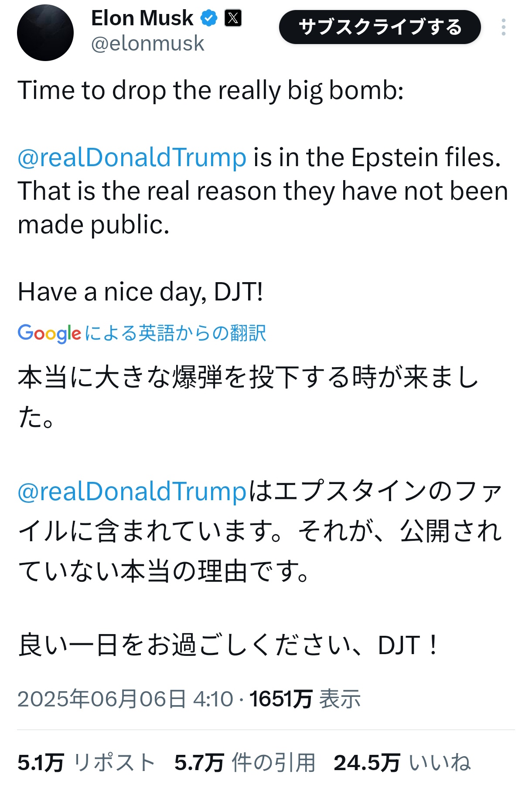View the 1651万 表示 view count

305,699
